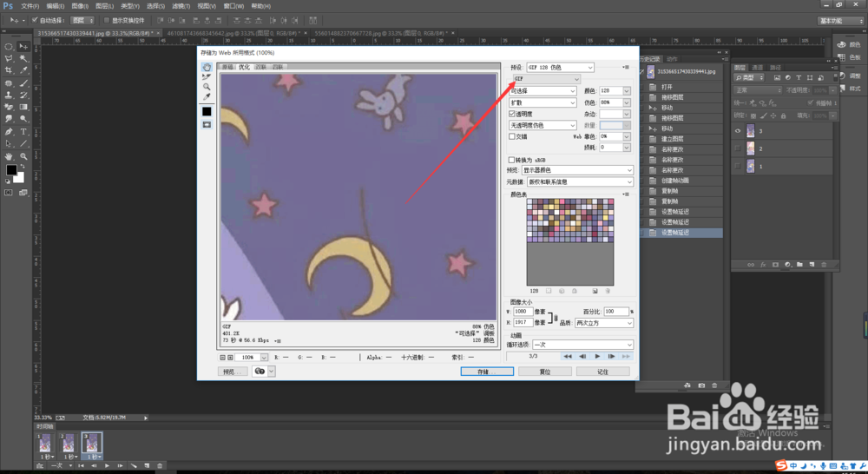This screenshot has width=868, height=474.
Task: Select the Crop tool
Action: [9, 70]
